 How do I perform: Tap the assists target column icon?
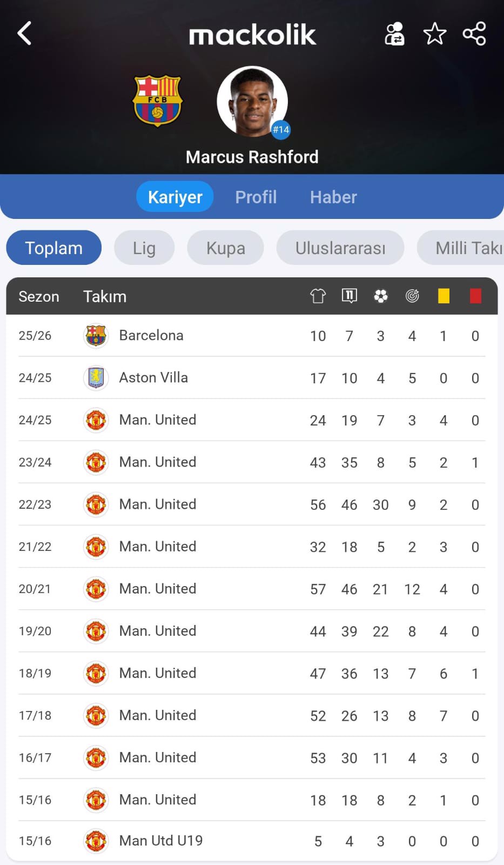[x=412, y=296]
